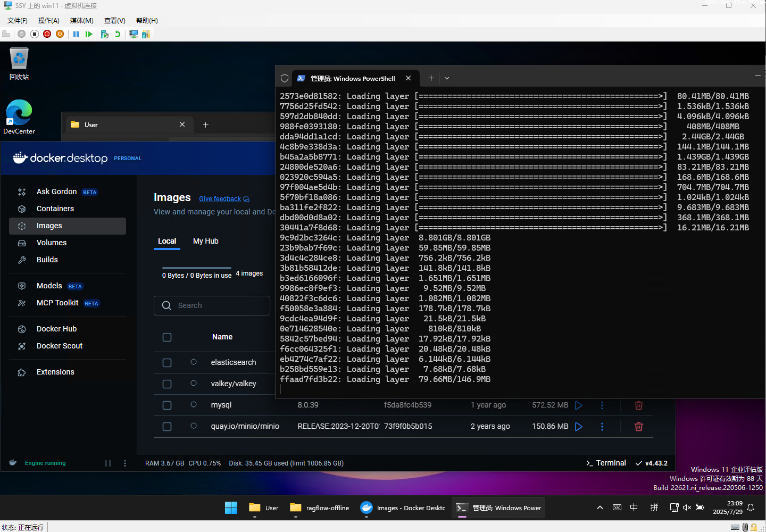
Task: Toggle select-all images checkbox
Action: [x=167, y=337]
